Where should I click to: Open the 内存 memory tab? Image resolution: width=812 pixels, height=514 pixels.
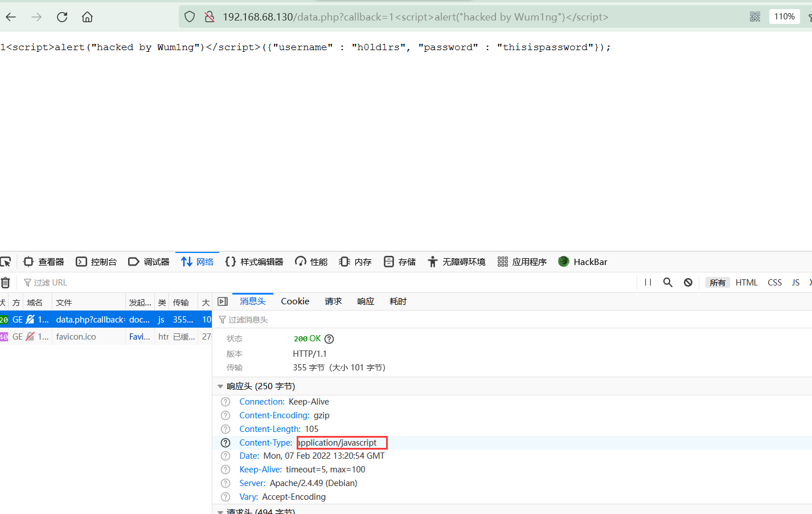click(x=355, y=262)
